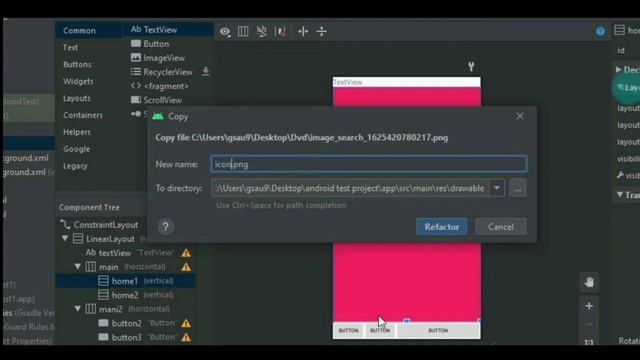Select Widgets palette category
The width and height of the screenshot is (640, 360).
pyautogui.click(x=78, y=81)
